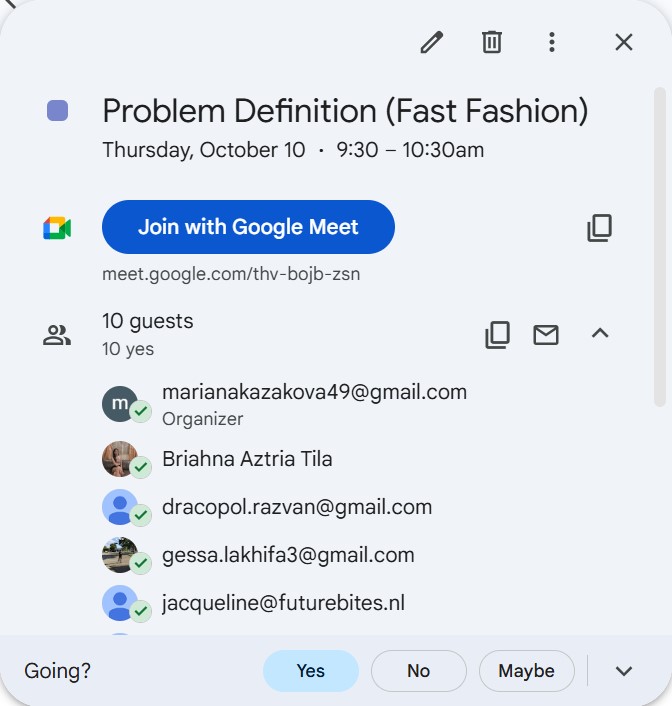Join with Google Meet button
672x706 pixels.
(x=248, y=227)
